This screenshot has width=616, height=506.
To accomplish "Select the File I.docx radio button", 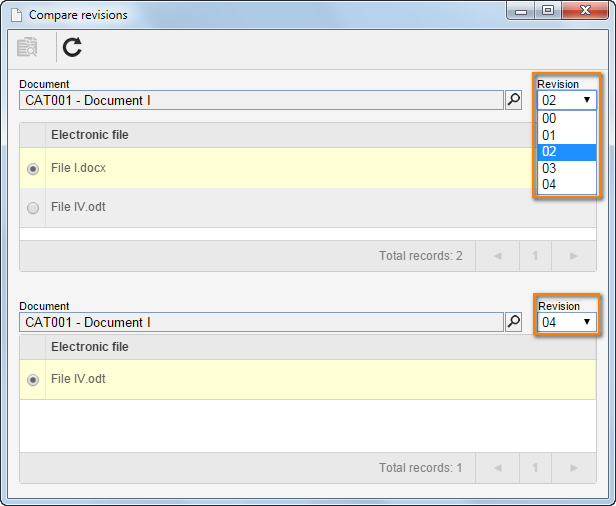I will [33, 169].
